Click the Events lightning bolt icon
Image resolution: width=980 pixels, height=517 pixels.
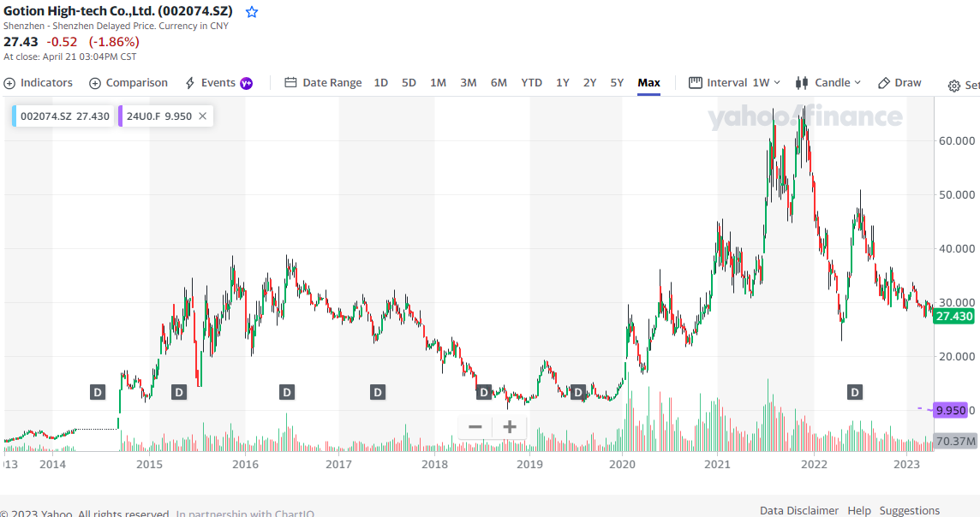pyautogui.click(x=190, y=83)
